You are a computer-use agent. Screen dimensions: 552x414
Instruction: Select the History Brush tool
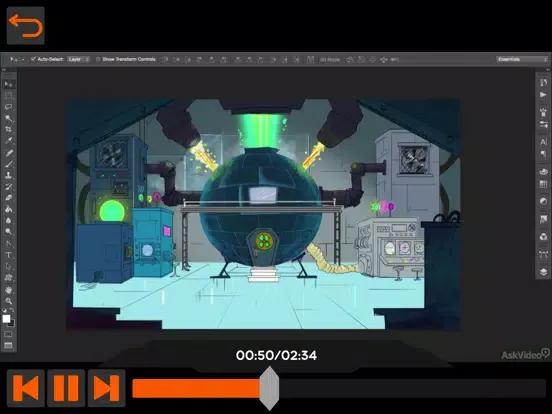click(8, 186)
